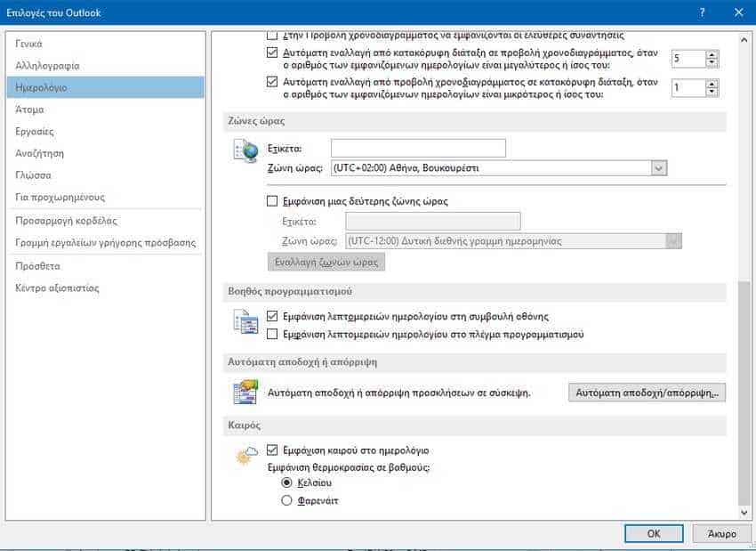This screenshot has width=756, height=551.
Task: Open Γραμμή εργαλείων γρήγορης πρόσβασης settings
Action: click(x=106, y=242)
